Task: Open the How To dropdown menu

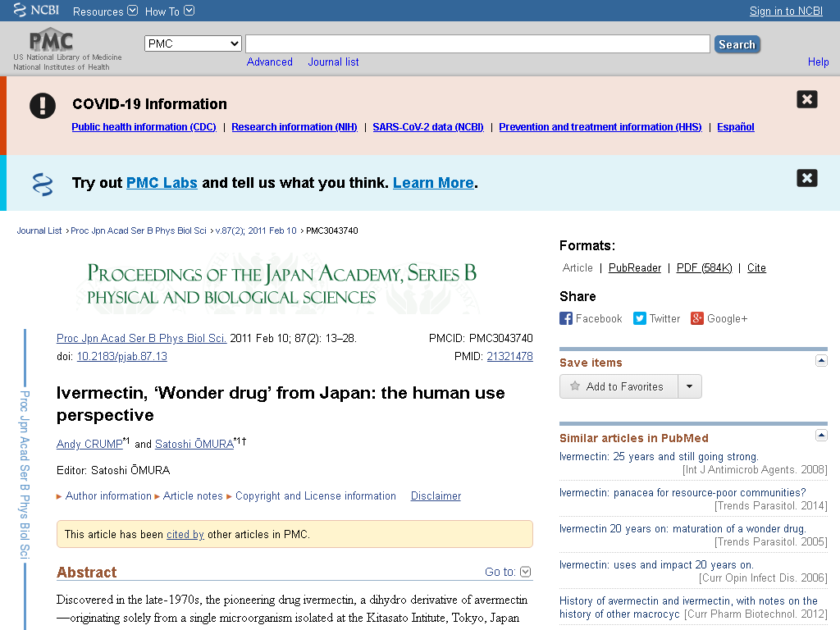Action: pyautogui.click(x=169, y=11)
